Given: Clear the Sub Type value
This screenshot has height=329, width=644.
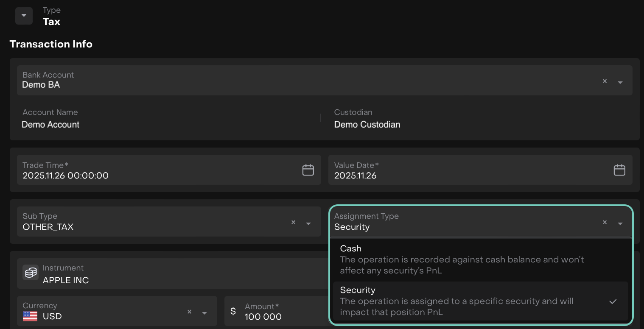Looking at the screenshot, I should click(x=293, y=223).
